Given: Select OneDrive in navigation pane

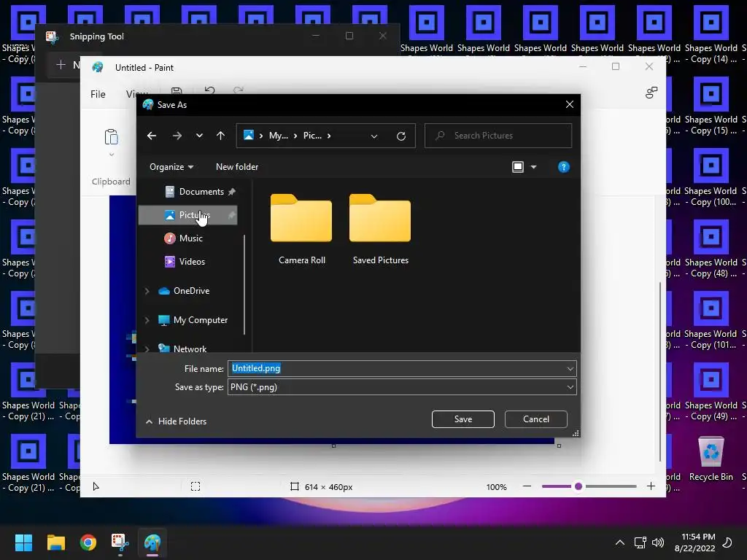Looking at the screenshot, I should [184, 291].
